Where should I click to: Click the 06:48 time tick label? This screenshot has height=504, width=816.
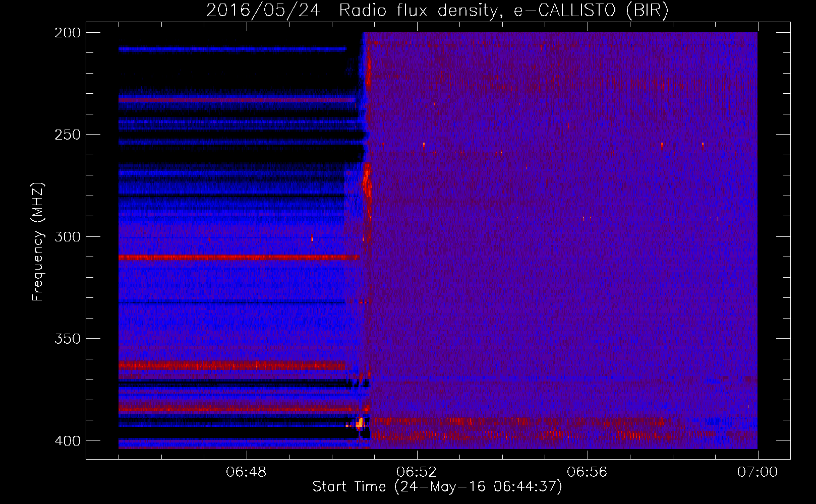point(246,472)
